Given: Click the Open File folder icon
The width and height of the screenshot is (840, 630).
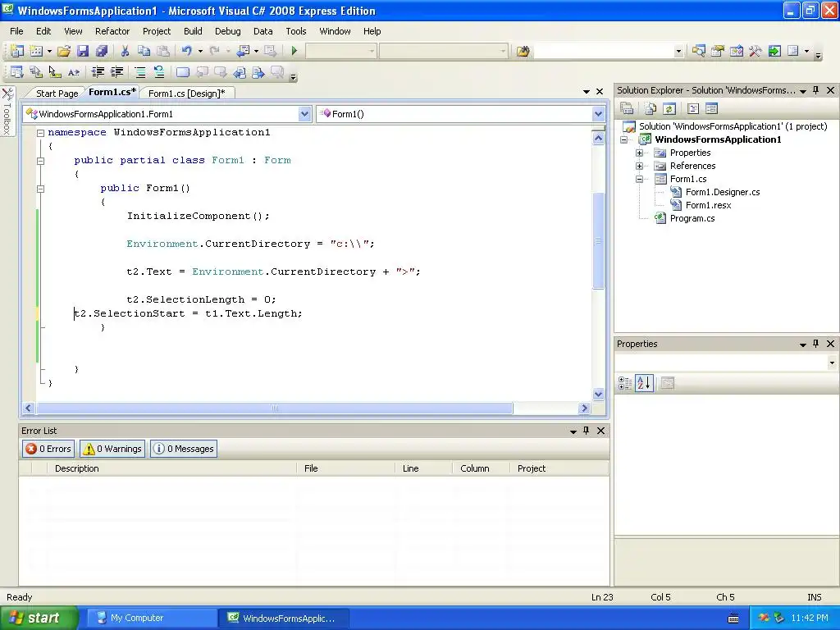Looking at the screenshot, I should click(x=64, y=51).
